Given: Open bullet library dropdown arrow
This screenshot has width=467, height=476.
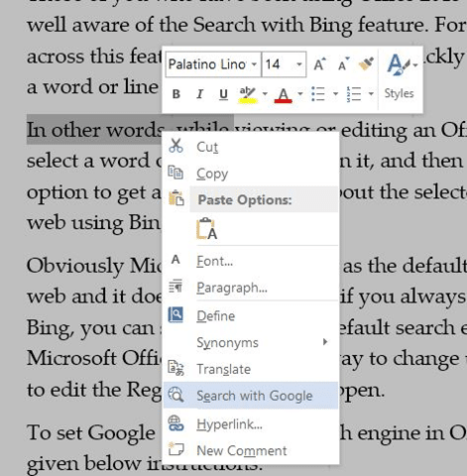Looking at the screenshot, I should (335, 94).
